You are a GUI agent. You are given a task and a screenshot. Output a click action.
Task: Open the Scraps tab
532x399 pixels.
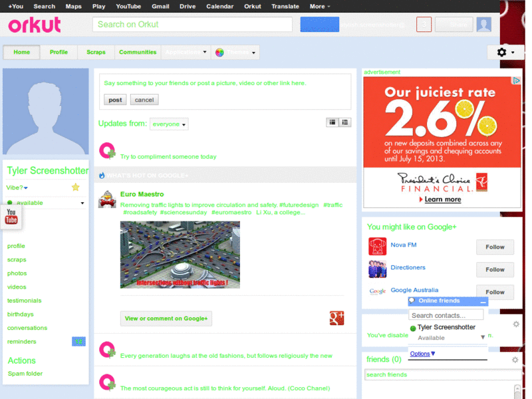click(x=96, y=53)
